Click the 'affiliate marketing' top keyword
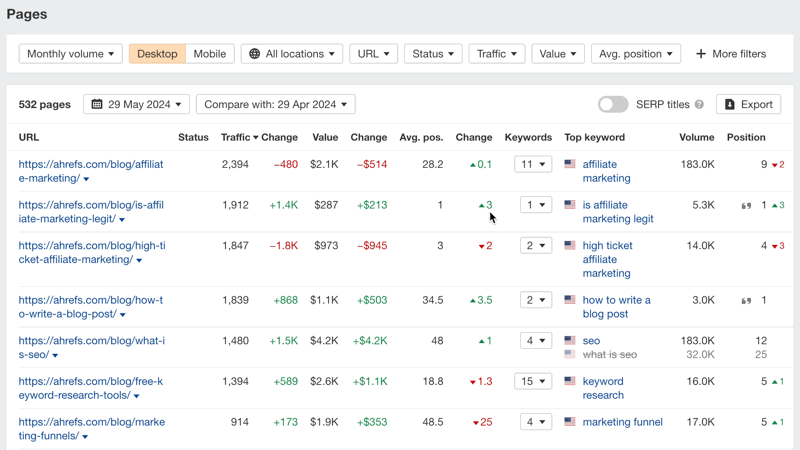Screen dimensions: 800x450 (x=607, y=171)
